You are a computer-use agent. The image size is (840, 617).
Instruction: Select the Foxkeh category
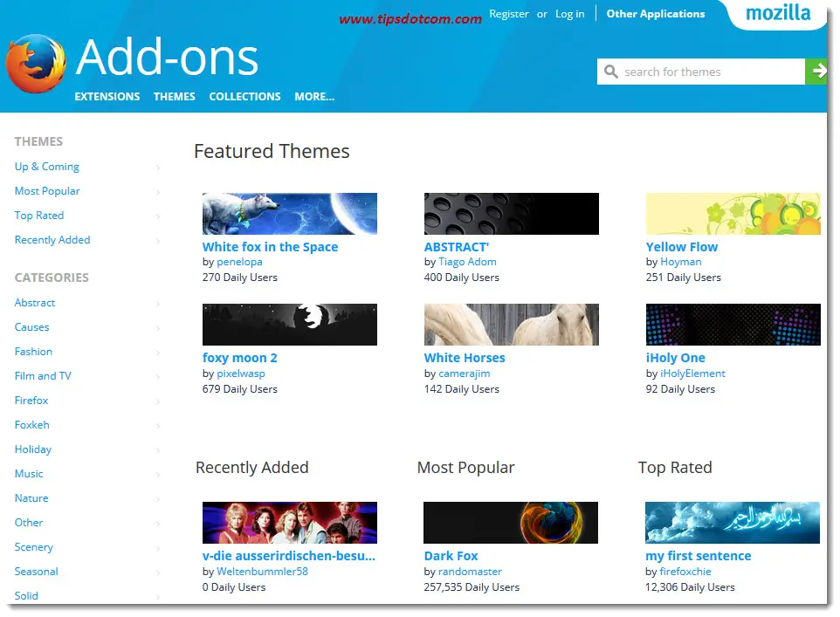tap(31, 425)
